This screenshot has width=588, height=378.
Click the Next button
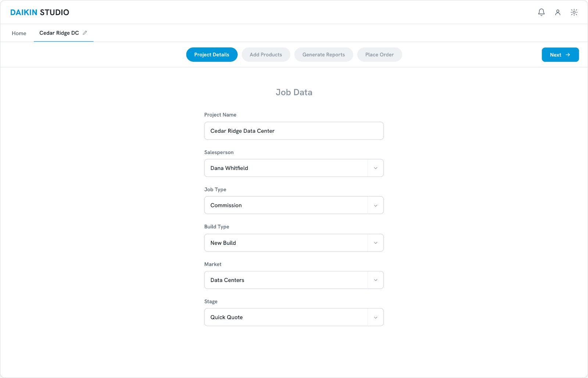[x=560, y=54]
